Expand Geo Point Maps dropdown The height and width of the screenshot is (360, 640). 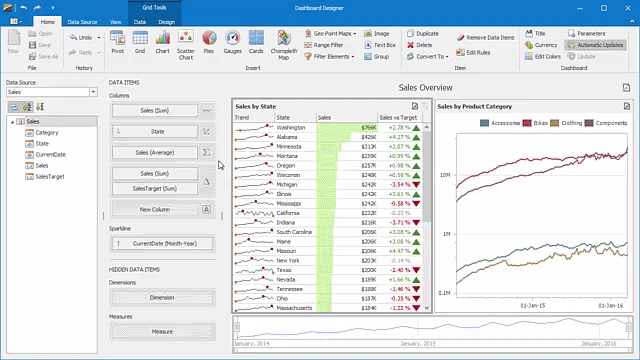[x=355, y=33]
